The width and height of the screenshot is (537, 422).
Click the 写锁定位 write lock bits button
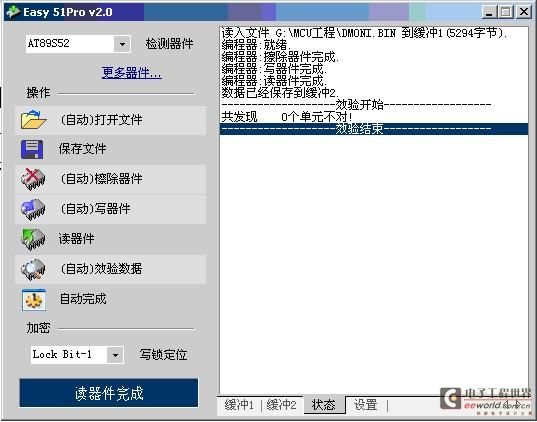(x=163, y=355)
